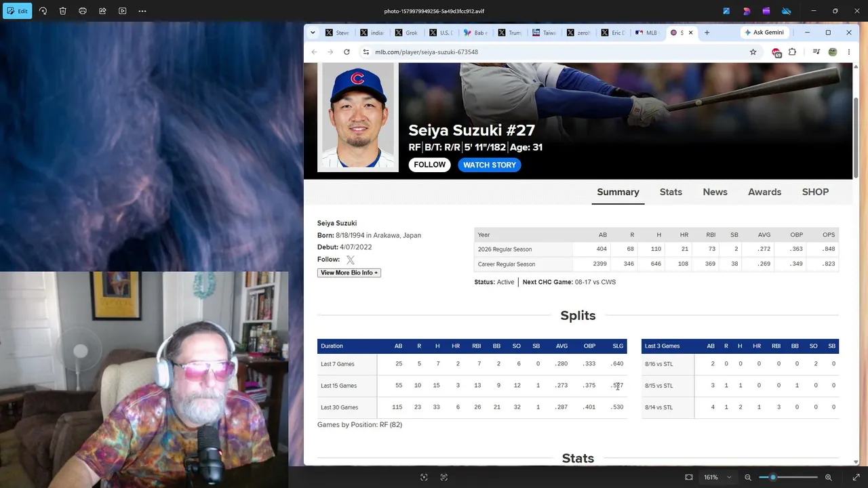Image resolution: width=868 pixels, height=488 pixels.
Task: Open media controls icon in Chrome
Action: coord(816,52)
